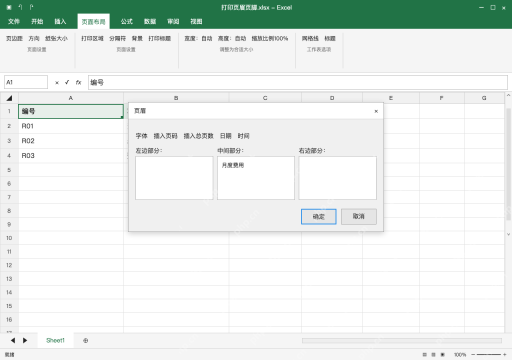Click the undo arrow icon
The width and height of the screenshot is (512, 360).
pos(20,7)
